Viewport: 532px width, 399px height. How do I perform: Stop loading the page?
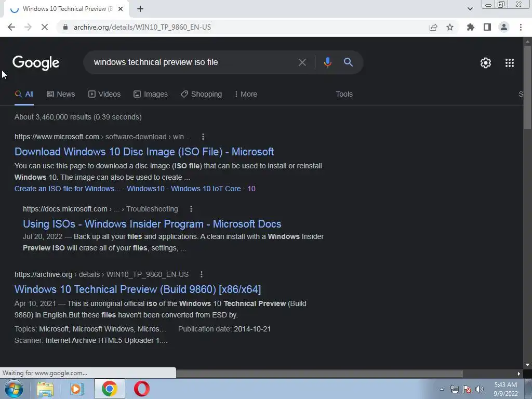point(45,27)
